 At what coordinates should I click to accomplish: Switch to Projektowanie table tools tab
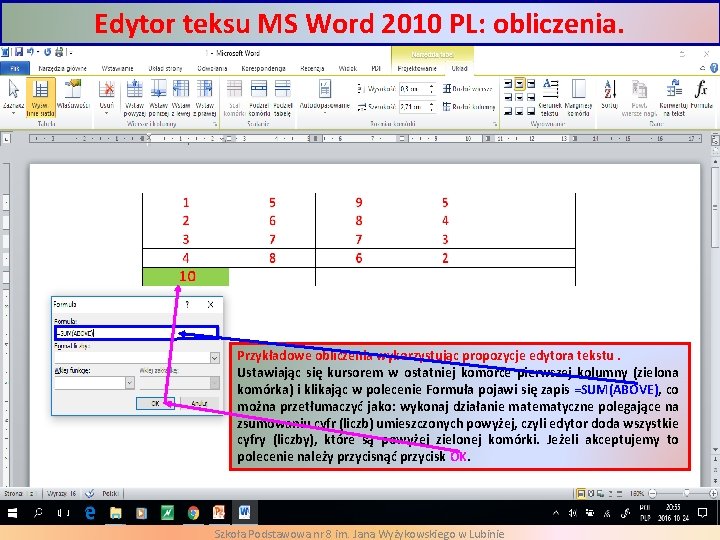pyautogui.click(x=417, y=68)
